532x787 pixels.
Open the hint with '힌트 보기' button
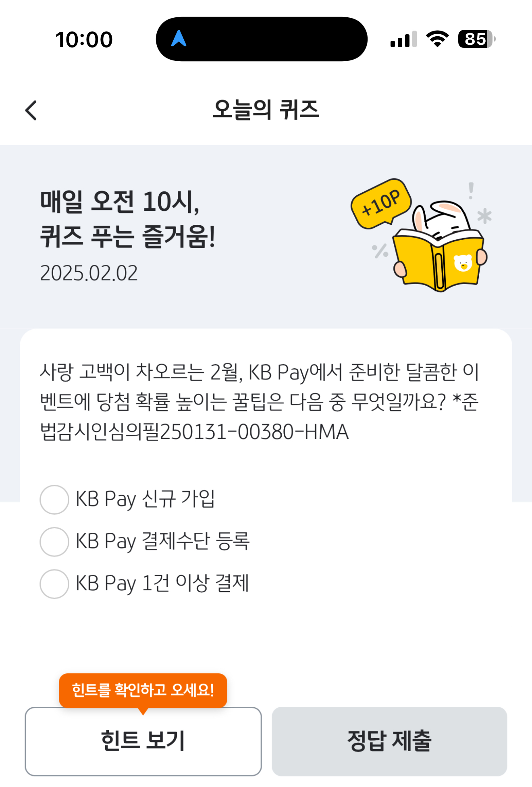pyautogui.click(x=143, y=741)
